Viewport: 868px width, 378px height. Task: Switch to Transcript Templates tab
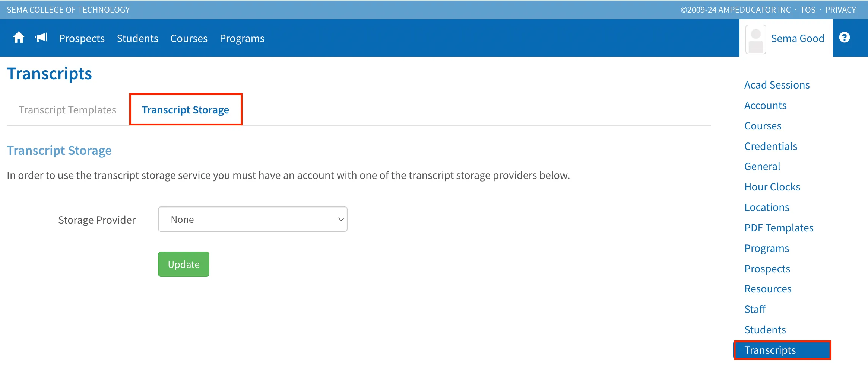click(x=67, y=110)
